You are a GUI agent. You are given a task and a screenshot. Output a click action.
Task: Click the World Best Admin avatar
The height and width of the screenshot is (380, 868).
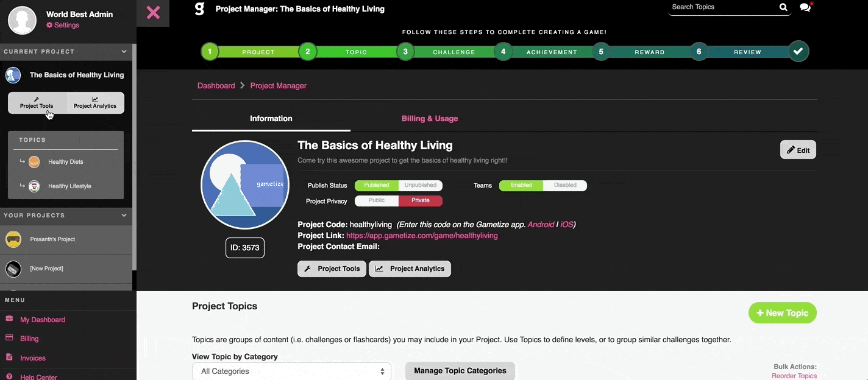click(22, 20)
